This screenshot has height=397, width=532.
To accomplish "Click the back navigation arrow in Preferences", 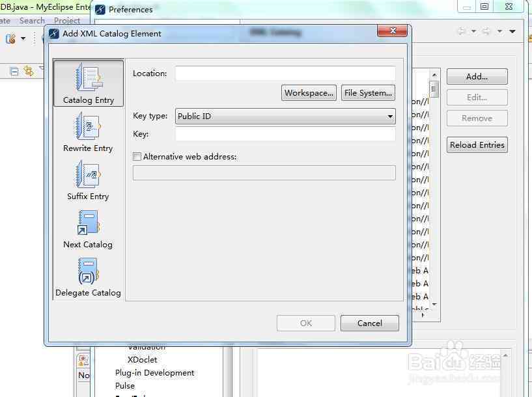I will pos(462,31).
